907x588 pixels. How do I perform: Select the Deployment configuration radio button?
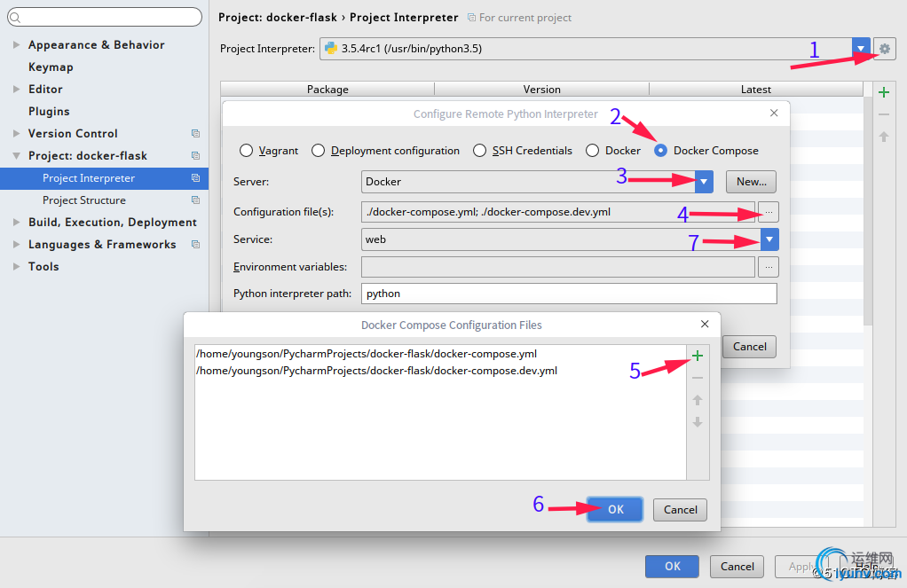tap(318, 150)
